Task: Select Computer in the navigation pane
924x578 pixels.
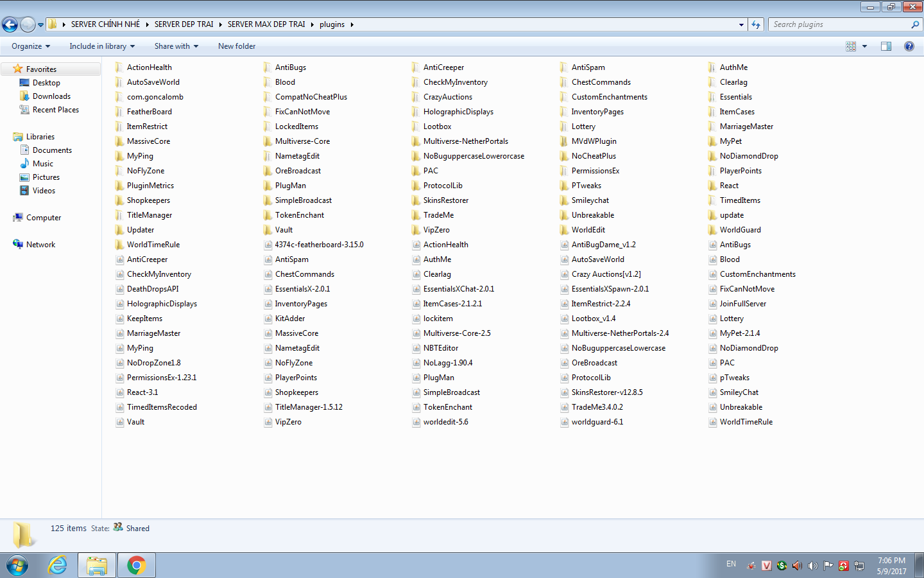Action: (x=44, y=218)
